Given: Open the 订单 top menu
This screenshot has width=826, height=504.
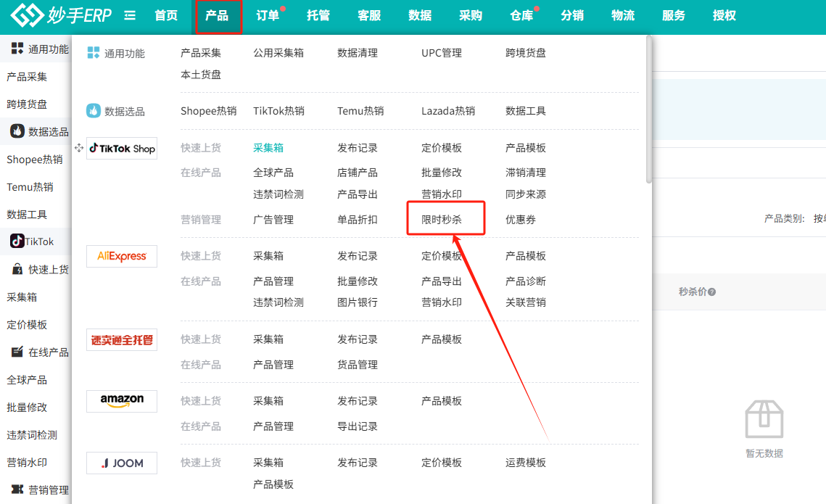Looking at the screenshot, I should coord(268,15).
